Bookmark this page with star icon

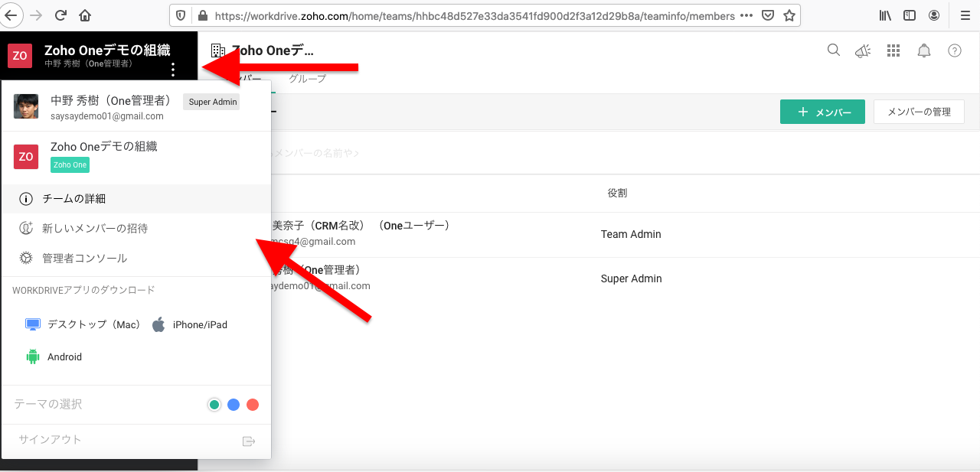point(789,15)
